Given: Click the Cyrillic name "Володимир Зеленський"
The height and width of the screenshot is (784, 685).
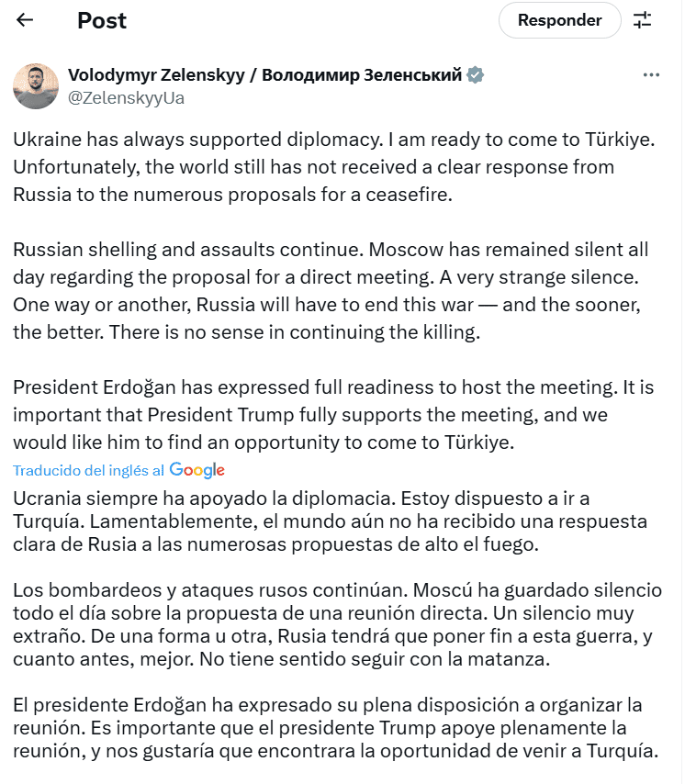Looking at the screenshot, I should pyautogui.click(x=362, y=75).
